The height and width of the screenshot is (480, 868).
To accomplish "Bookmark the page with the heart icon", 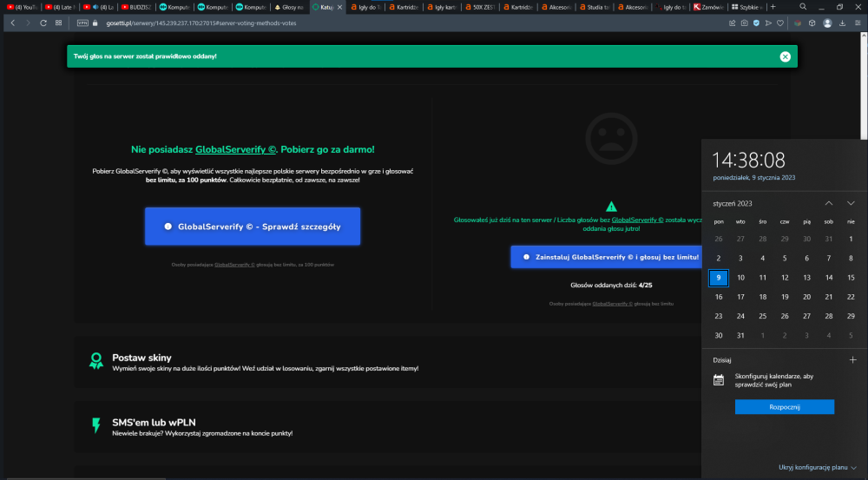I will 780,23.
